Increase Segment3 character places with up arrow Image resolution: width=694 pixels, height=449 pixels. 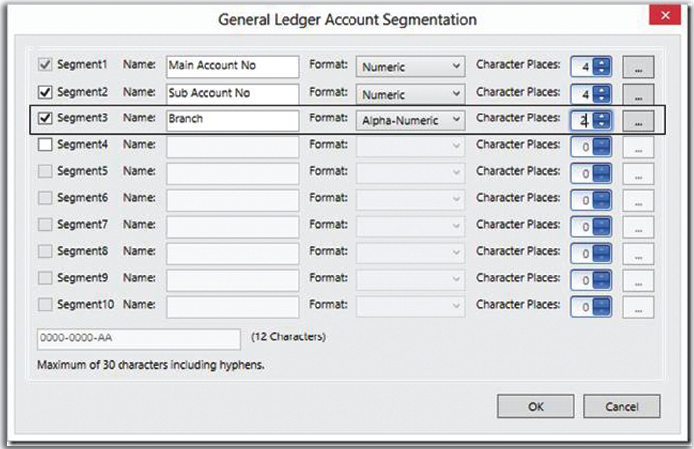[x=600, y=116]
